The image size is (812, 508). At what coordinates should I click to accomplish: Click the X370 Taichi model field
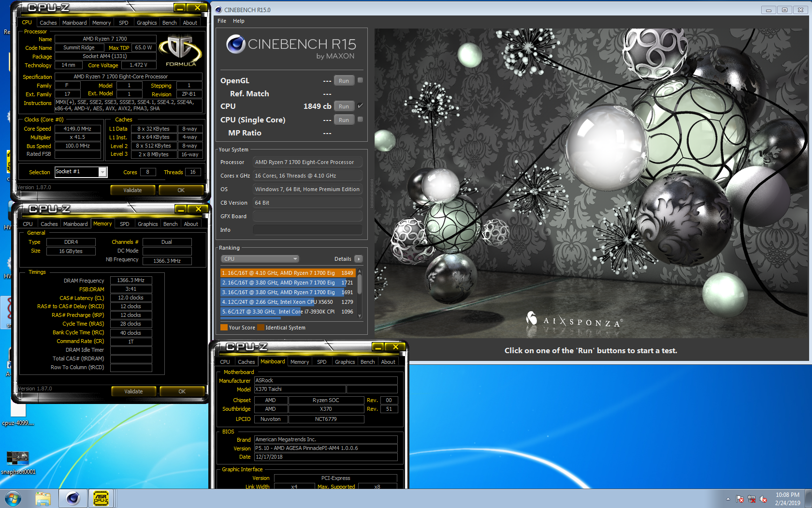tap(300, 389)
